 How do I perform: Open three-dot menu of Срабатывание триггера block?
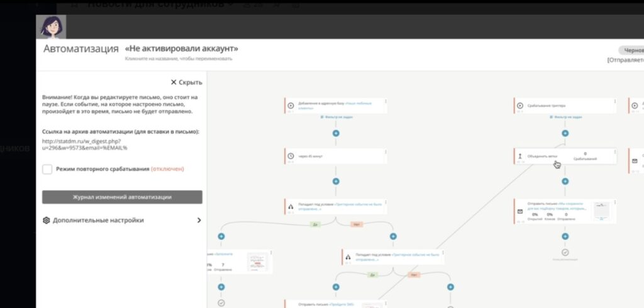coord(614,101)
